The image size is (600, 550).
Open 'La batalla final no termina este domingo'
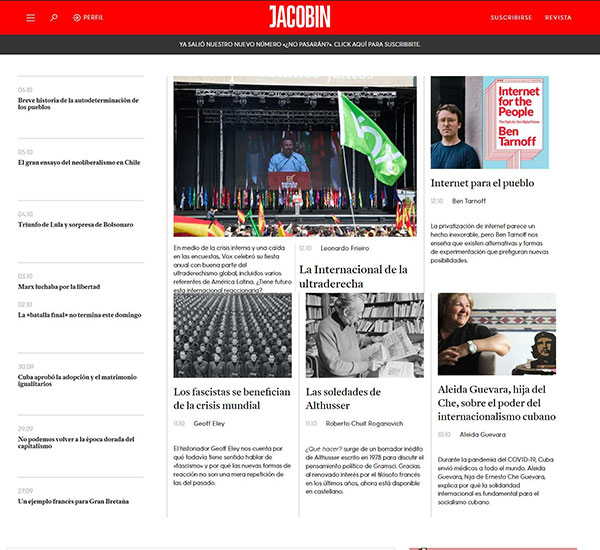click(80, 315)
